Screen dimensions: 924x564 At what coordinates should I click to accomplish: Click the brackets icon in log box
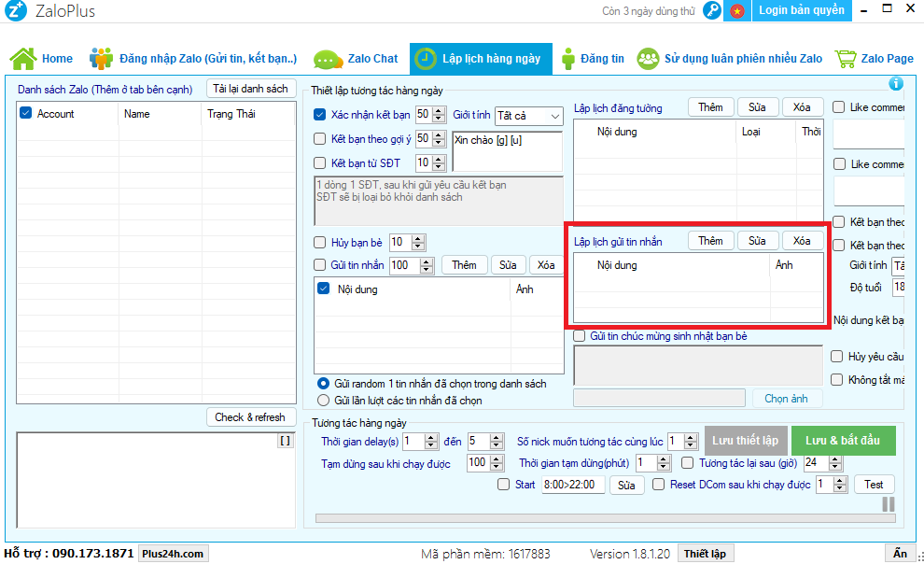(286, 440)
